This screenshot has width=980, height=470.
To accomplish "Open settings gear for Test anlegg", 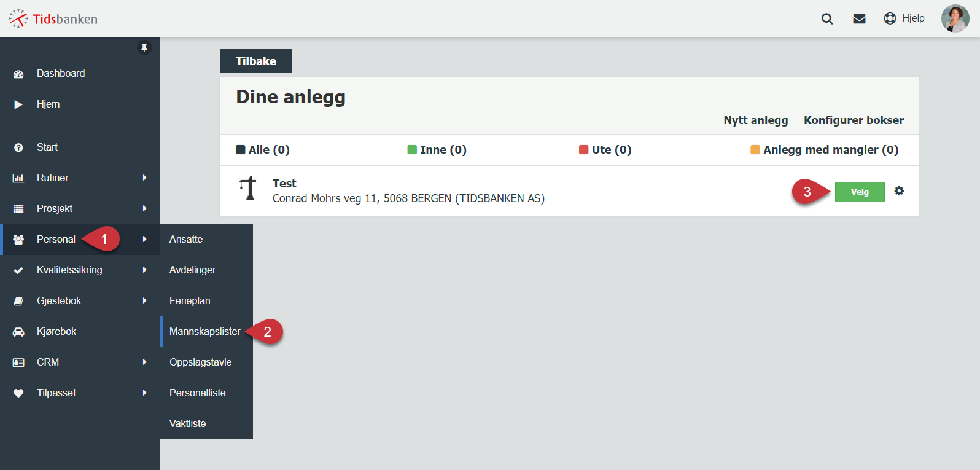I will pos(899,191).
